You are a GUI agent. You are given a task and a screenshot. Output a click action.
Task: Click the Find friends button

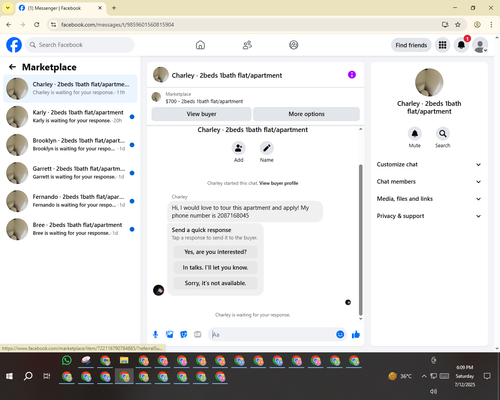coord(411,45)
